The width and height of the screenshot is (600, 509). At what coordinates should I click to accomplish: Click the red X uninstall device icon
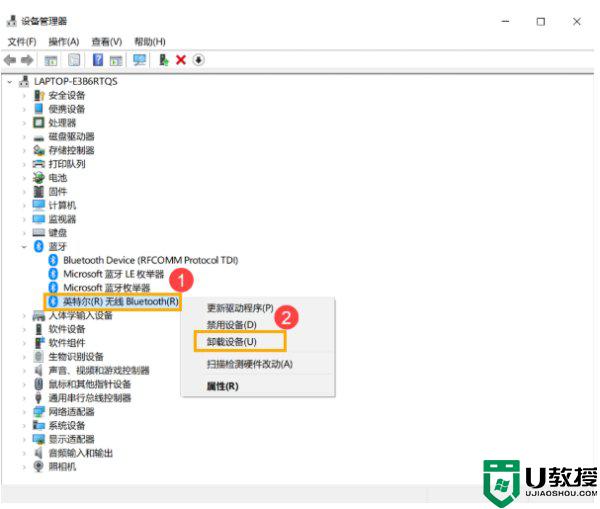pyautogui.click(x=181, y=60)
